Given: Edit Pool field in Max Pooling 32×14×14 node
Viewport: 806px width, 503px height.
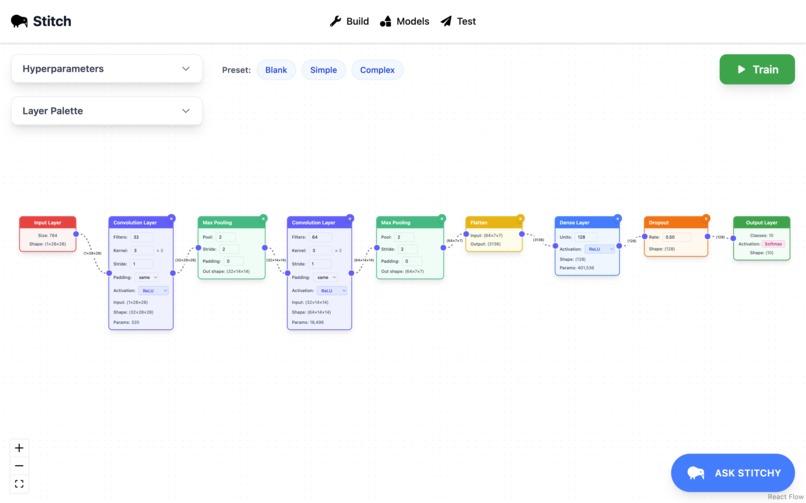Looking at the screenshot, I should pos(226,237).
